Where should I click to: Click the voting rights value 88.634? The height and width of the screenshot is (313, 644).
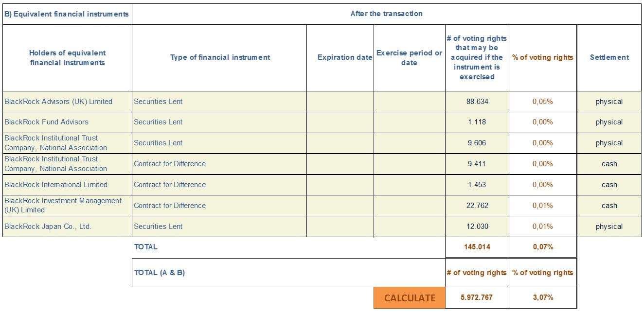(477, 102)
